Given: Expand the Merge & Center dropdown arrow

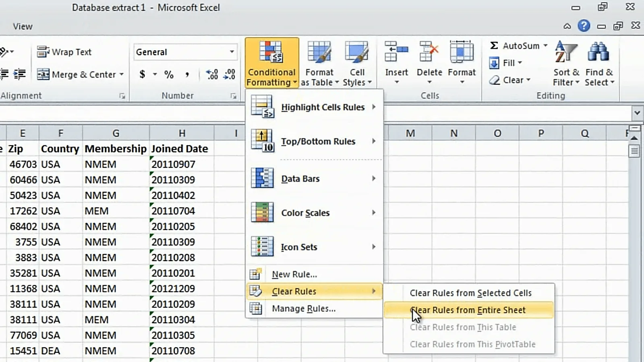Looking at the screenshot, I should [121, 74].
